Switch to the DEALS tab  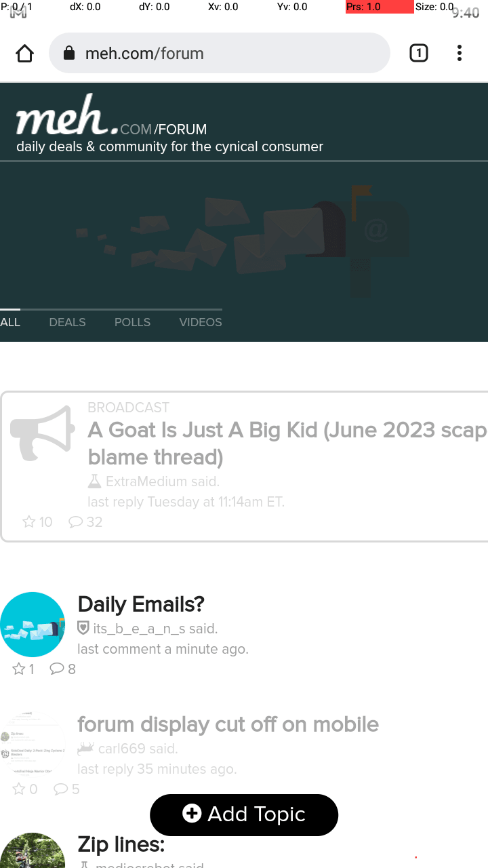click(67, 322)
